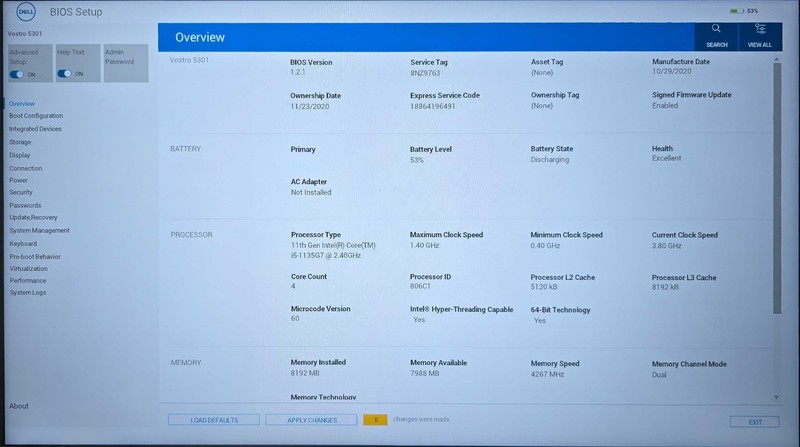Click Ownership Date 11/23/2020
Screen dimensions: 800x447
pos(310,107)
